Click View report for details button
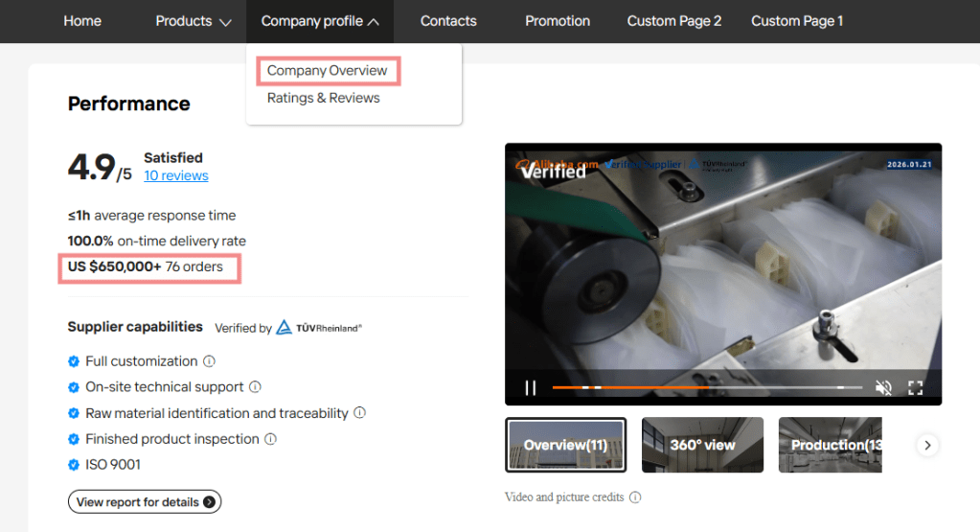This screenshot has height=532, width=980. [145, 501]
